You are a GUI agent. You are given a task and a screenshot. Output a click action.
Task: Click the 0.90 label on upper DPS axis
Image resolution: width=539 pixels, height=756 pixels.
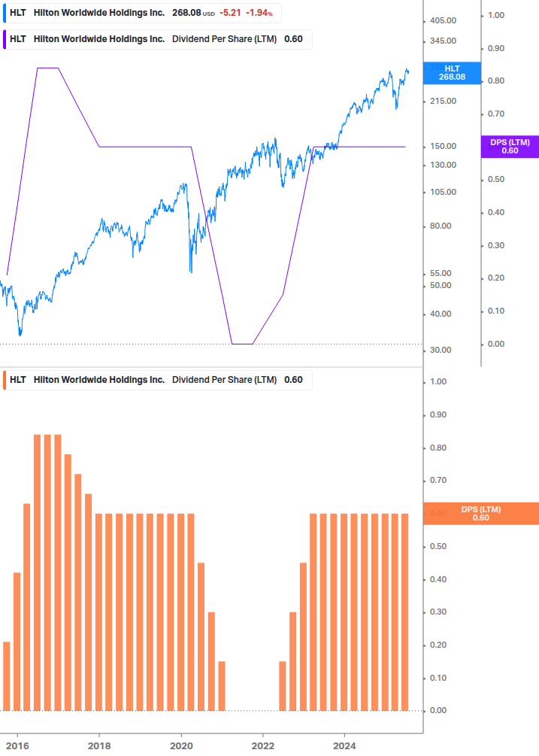[496, 49]
